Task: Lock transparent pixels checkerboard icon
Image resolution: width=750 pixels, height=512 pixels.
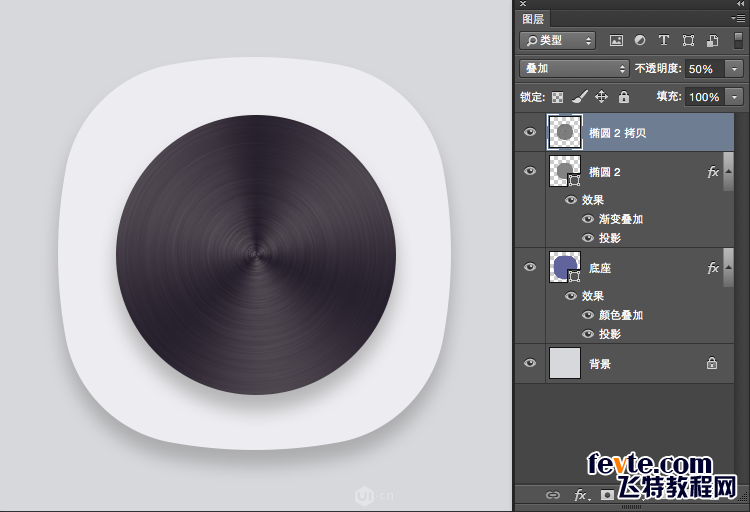Action: point(558,97)
